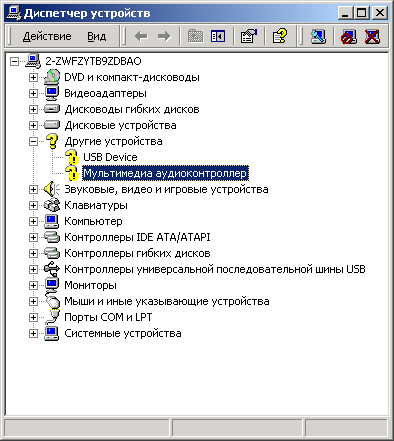Viewport: 394px width, 441px height.
Task: Click the USB trident category icon
Action: click(52, 269)
